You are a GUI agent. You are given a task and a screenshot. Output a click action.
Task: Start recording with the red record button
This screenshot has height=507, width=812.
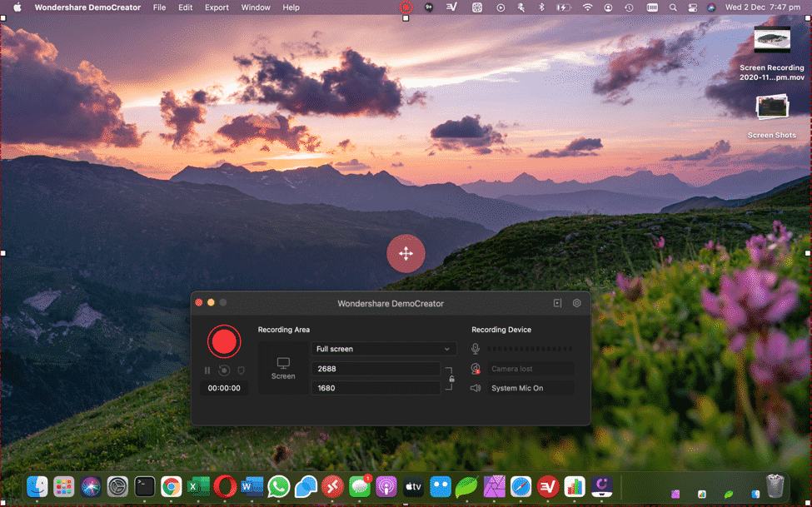tap(224, 341)
